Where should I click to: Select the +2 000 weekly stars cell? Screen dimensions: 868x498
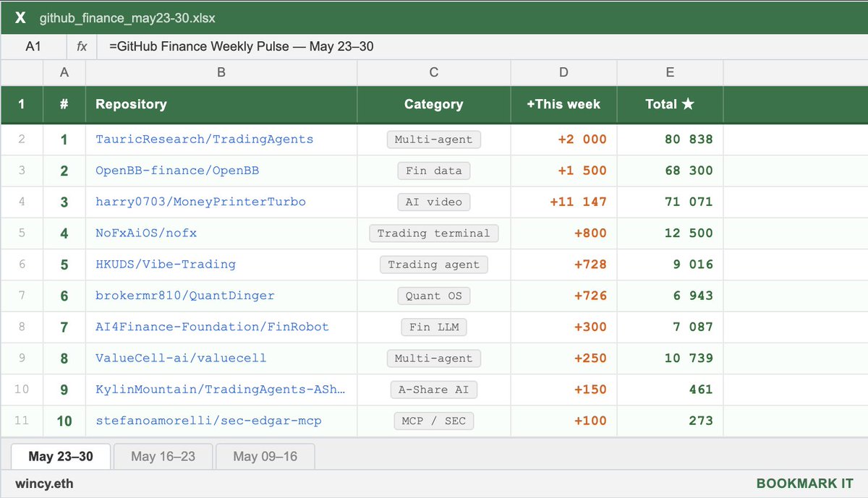pos(563,139)
